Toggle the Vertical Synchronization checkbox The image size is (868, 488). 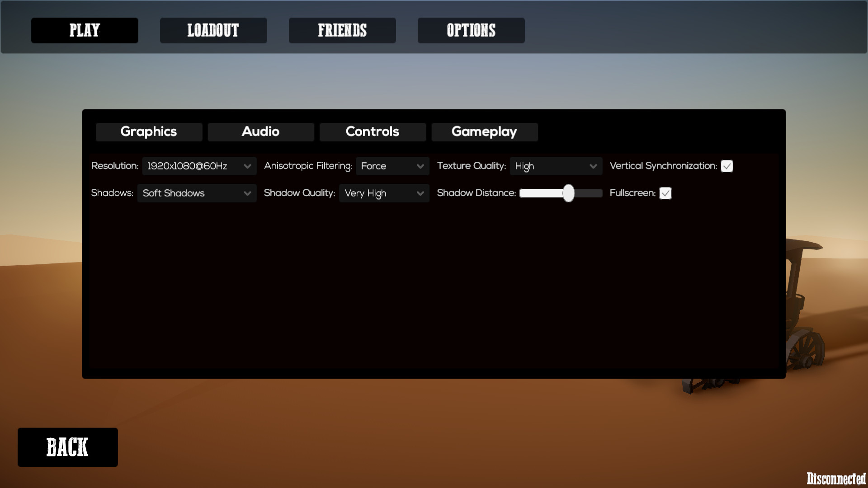pos(727,166)
